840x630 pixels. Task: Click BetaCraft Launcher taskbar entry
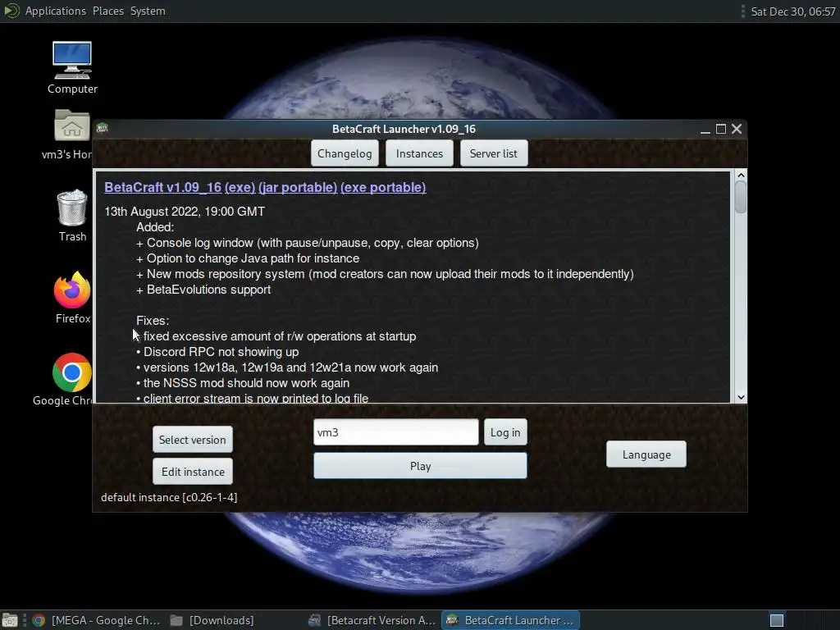[x=510, y=620]
